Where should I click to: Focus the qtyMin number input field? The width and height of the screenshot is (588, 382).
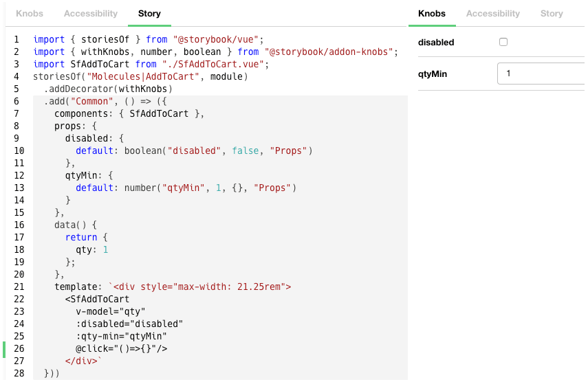(x=541, y=74)
